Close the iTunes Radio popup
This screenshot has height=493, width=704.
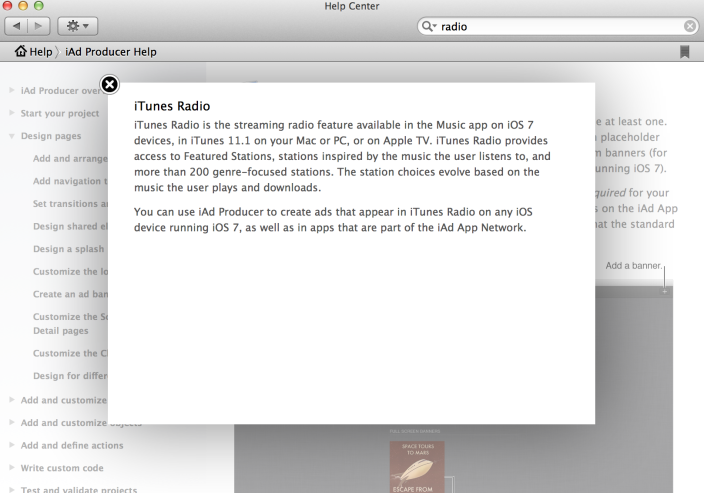click(x=110, y=84)
